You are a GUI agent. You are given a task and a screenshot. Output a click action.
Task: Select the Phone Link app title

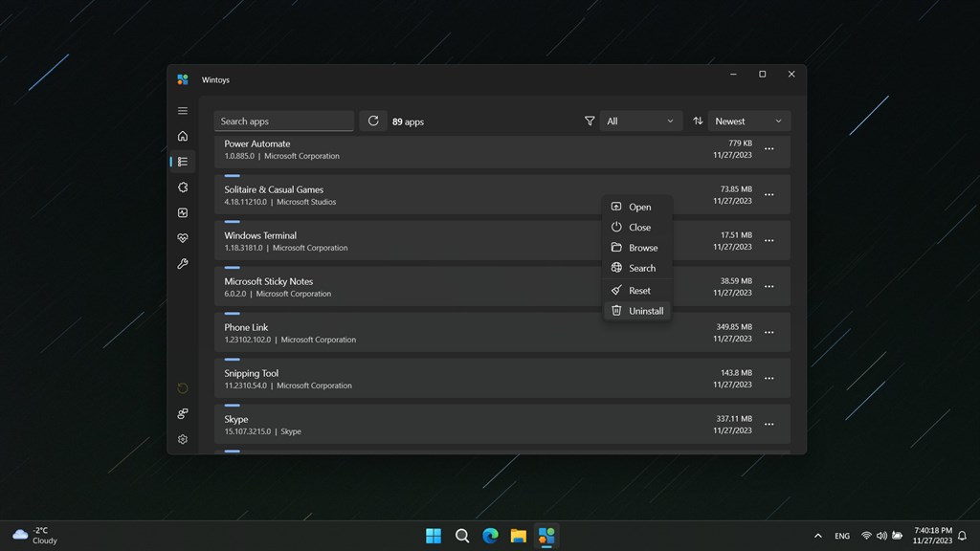pos(246,327)
